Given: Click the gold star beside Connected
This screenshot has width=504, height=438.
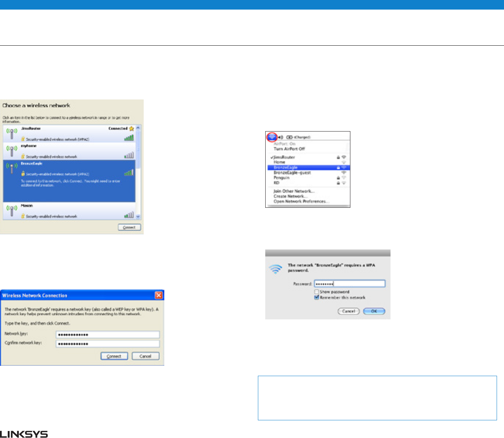Looking at the screenshot, I should 131,129.
